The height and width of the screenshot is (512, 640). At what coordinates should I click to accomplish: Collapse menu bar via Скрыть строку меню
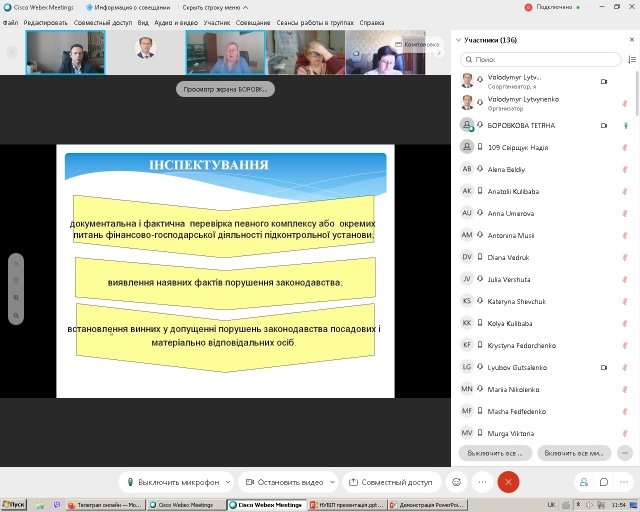215,7
